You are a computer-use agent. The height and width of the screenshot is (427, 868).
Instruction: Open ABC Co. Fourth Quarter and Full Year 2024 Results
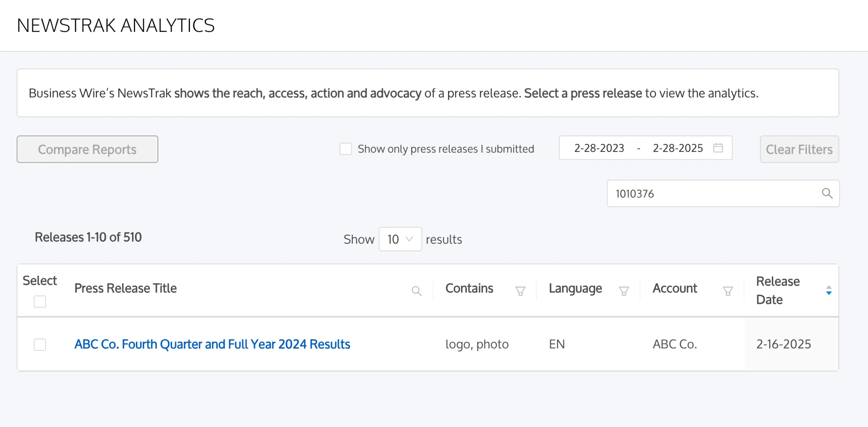tap(212, 344)
